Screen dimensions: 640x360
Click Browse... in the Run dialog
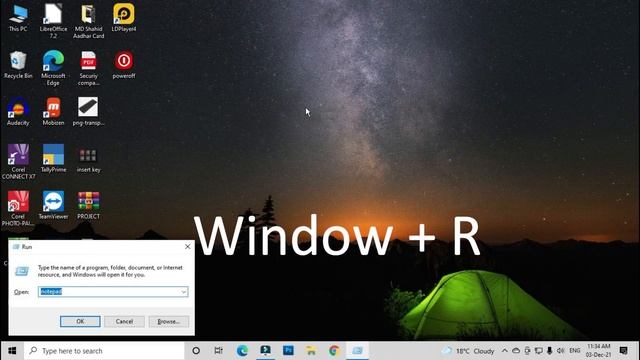(169, 322)
